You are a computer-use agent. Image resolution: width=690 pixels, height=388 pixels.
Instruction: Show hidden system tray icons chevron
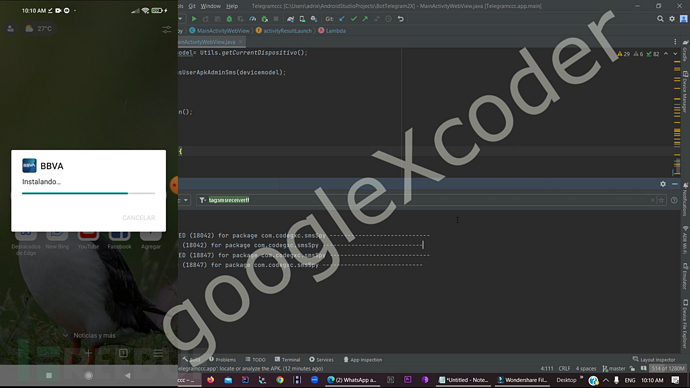point(606,380)
